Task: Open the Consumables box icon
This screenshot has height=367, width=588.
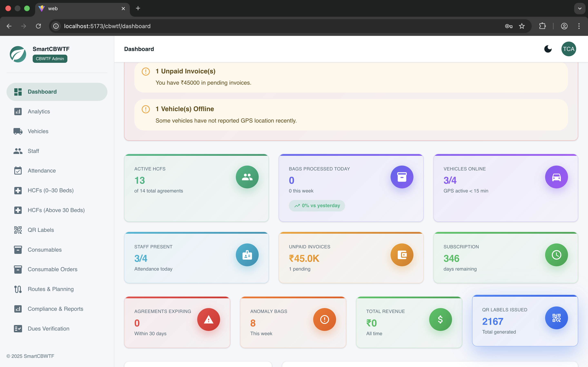Action: (18, 250)
